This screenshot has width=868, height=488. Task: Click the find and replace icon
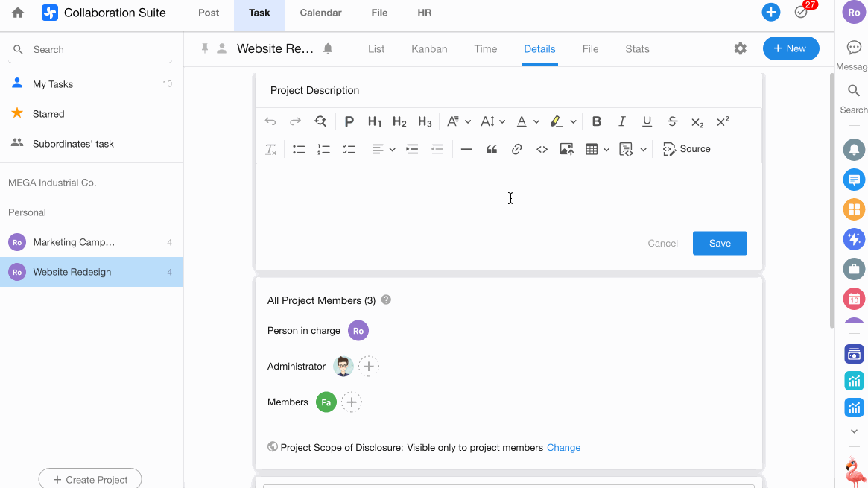point(320,121)
